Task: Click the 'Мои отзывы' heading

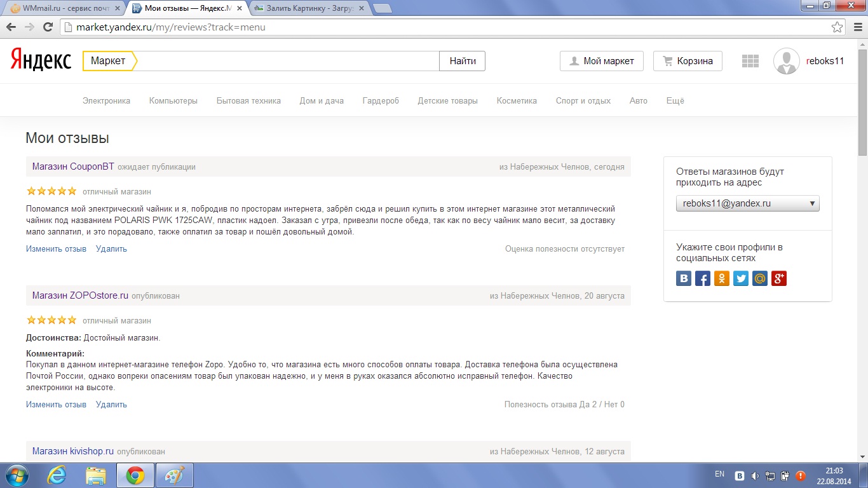Action: [x=67, y=138]
